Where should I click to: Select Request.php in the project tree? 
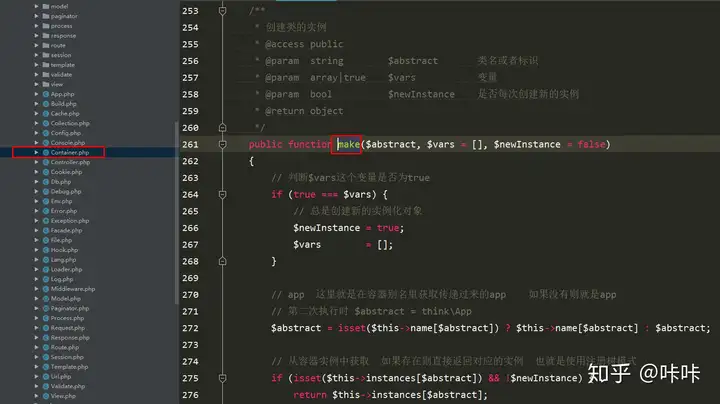(x=68, y=328)
